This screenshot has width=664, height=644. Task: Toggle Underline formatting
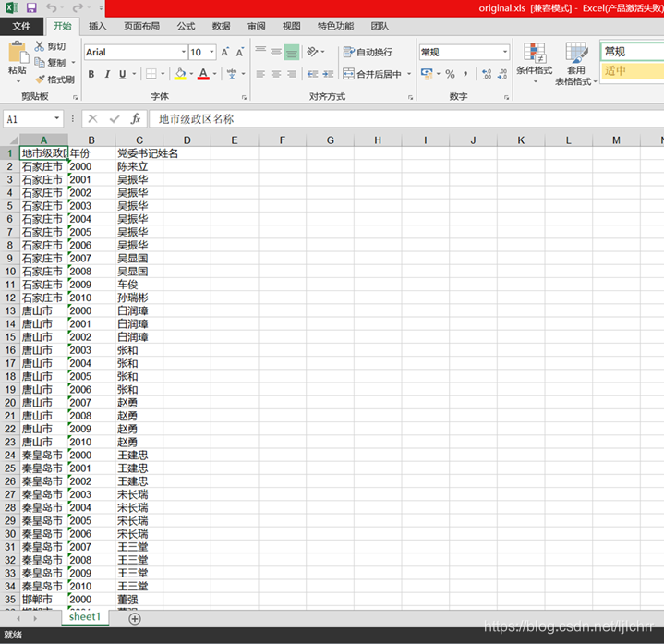coord(123,74)
